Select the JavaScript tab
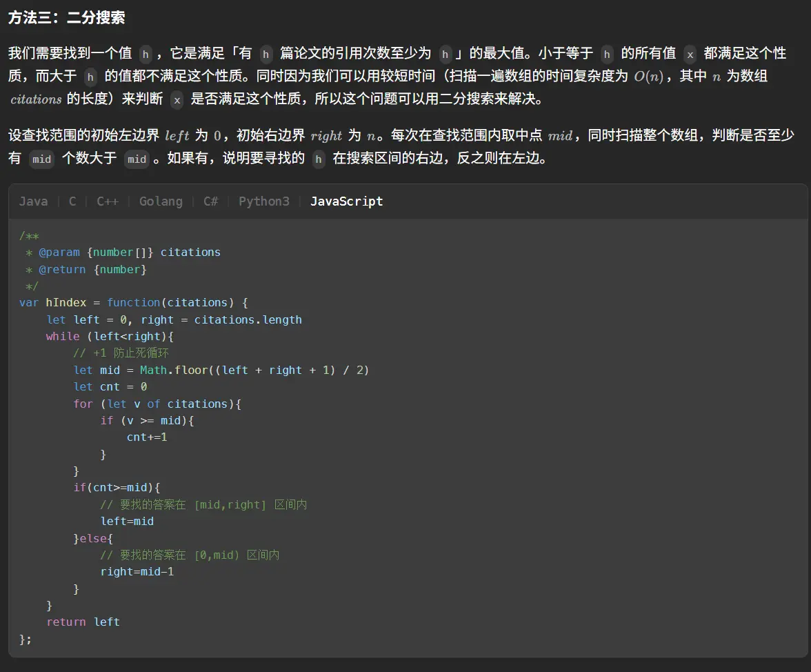The width and height of the screenshot is (811, 672). point(346,201)
